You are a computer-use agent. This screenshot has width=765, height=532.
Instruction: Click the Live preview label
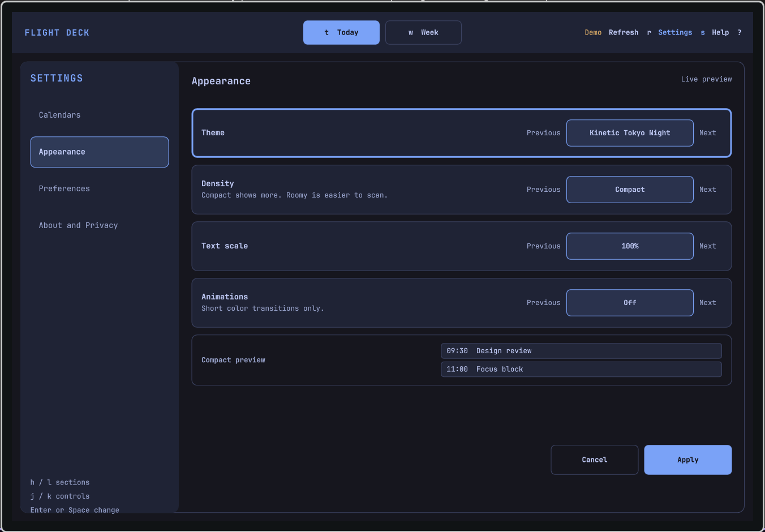(706, 79)
